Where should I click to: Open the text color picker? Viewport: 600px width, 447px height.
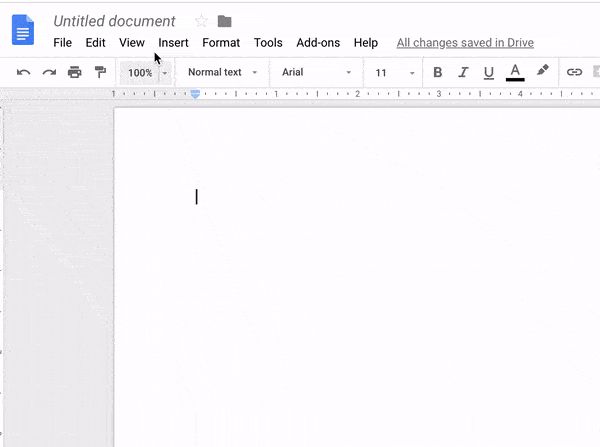(515, 72)
